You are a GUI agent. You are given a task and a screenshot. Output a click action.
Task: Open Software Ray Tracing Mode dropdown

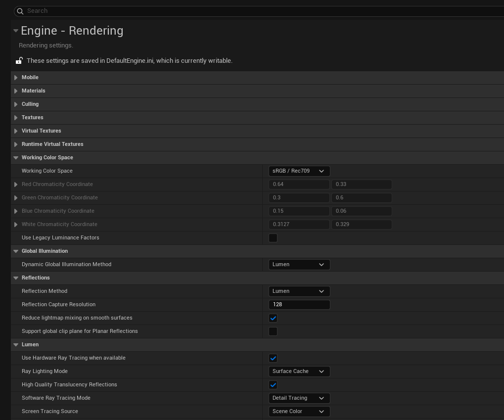pos(299,398)
